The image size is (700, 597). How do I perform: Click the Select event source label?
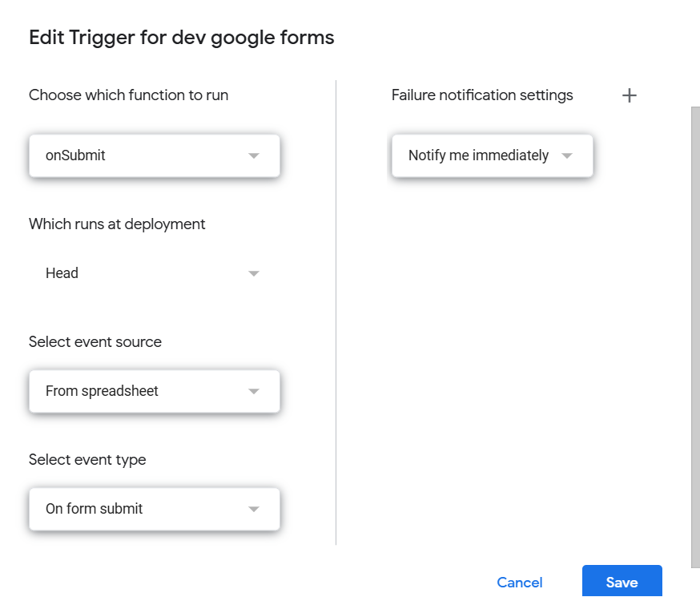coord(95,342)
